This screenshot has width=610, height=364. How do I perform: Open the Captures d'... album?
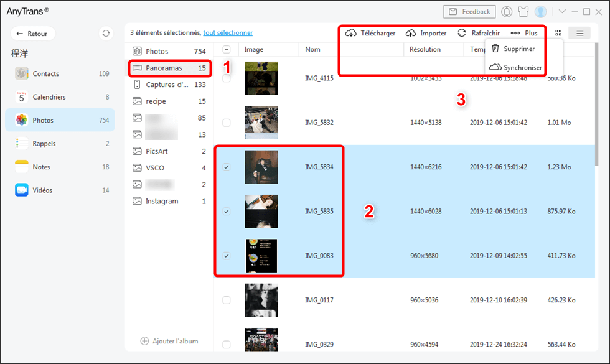pos(169,85)
